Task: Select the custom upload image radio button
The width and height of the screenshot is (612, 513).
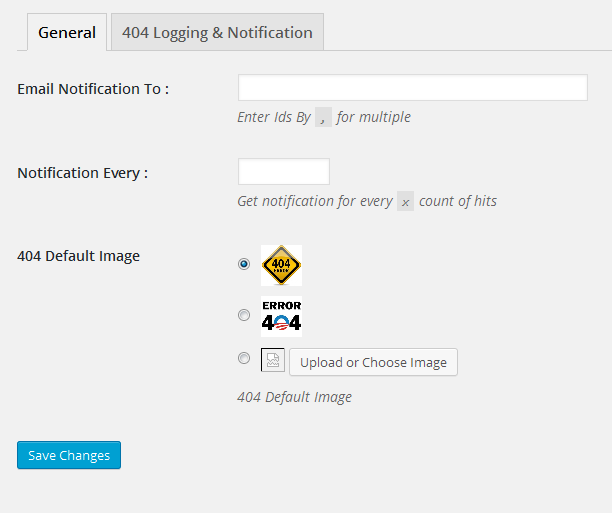Action: [x=244, y=358]
